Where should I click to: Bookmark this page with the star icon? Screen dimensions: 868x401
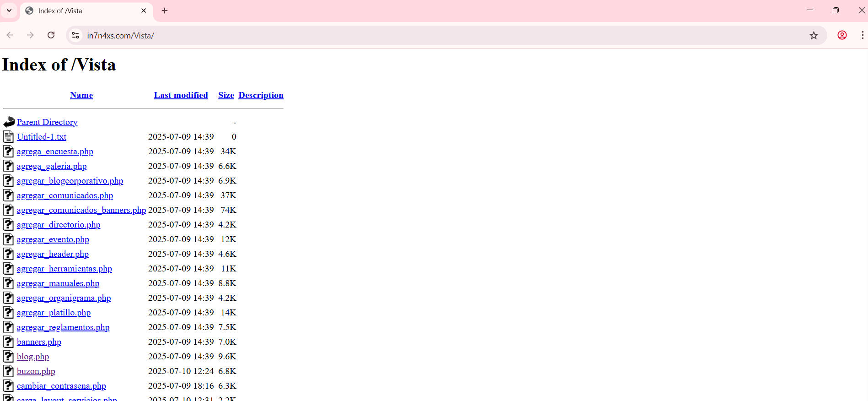click(814, 35)
